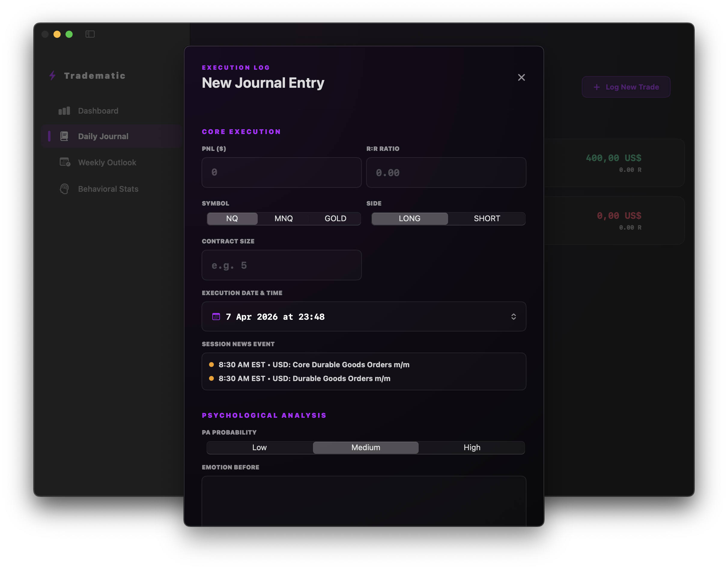The width and height of the screenshot is (728, 571).
Task: Click the Tradematic lightning bolt logo
Action: (x=53, y=75)
